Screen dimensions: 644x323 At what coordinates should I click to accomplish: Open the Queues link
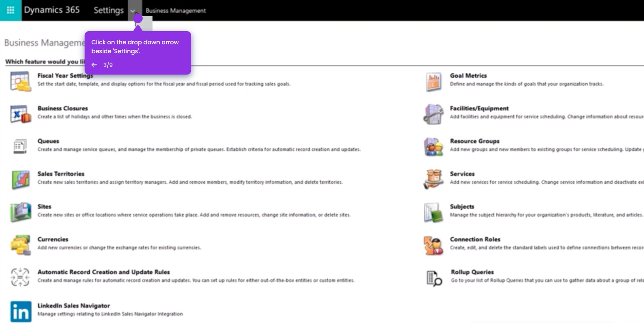[x=48, y=141]
